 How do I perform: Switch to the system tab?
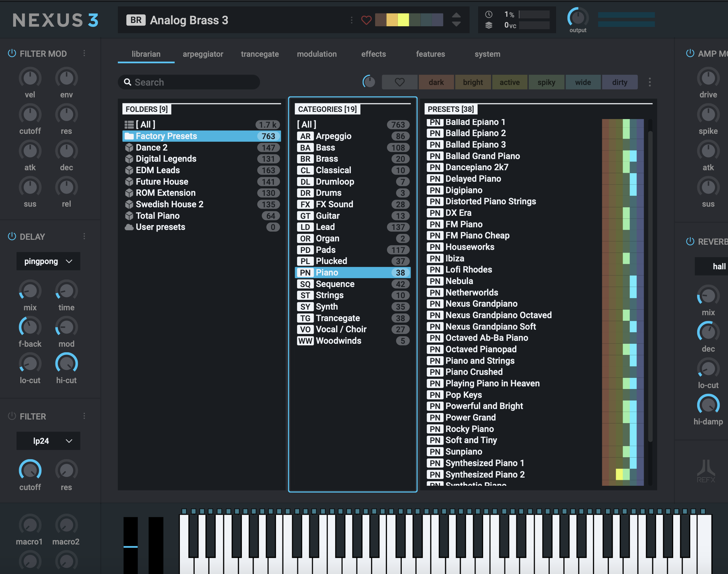point(487,54)
